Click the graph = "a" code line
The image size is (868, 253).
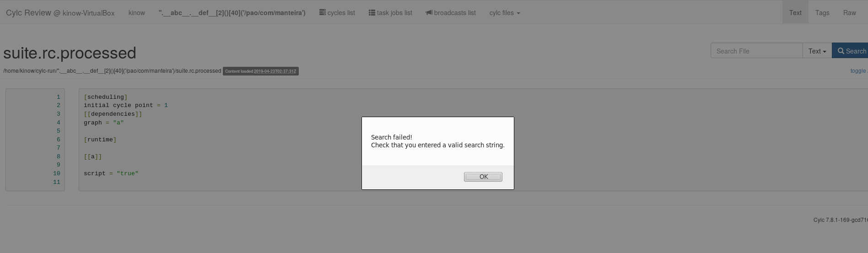click(104, 123)
